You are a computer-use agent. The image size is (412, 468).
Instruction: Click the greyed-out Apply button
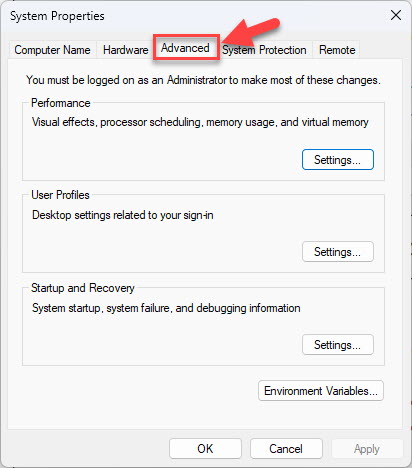tap(367, 449)
